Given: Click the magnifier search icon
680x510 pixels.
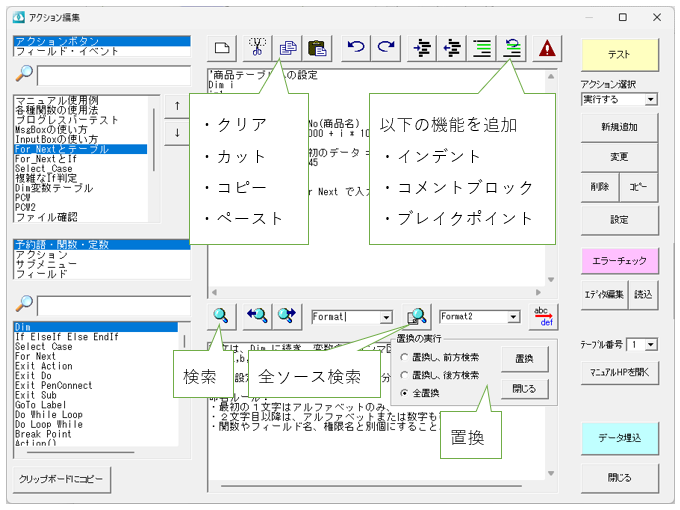Looking at the screenshot, I should point(222,315).
